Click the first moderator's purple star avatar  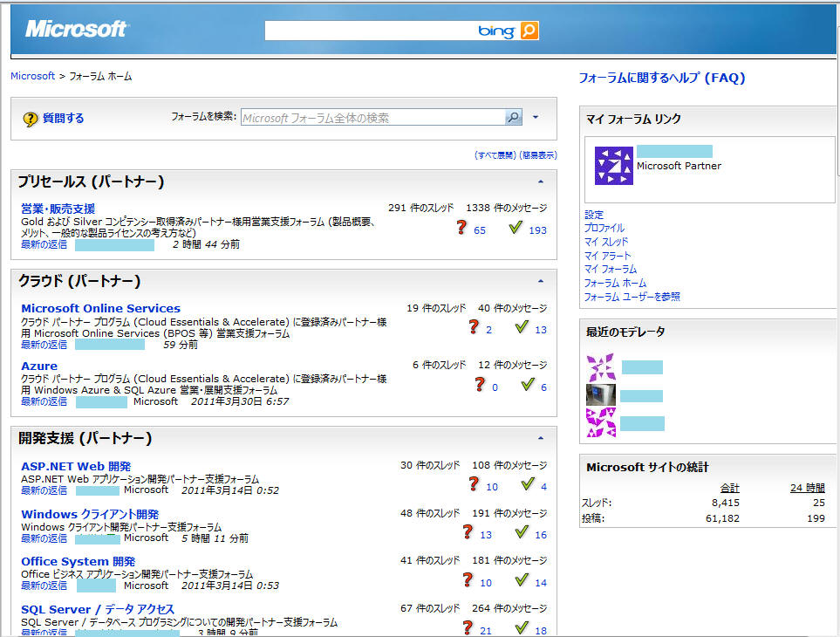[x=601, y=367]
